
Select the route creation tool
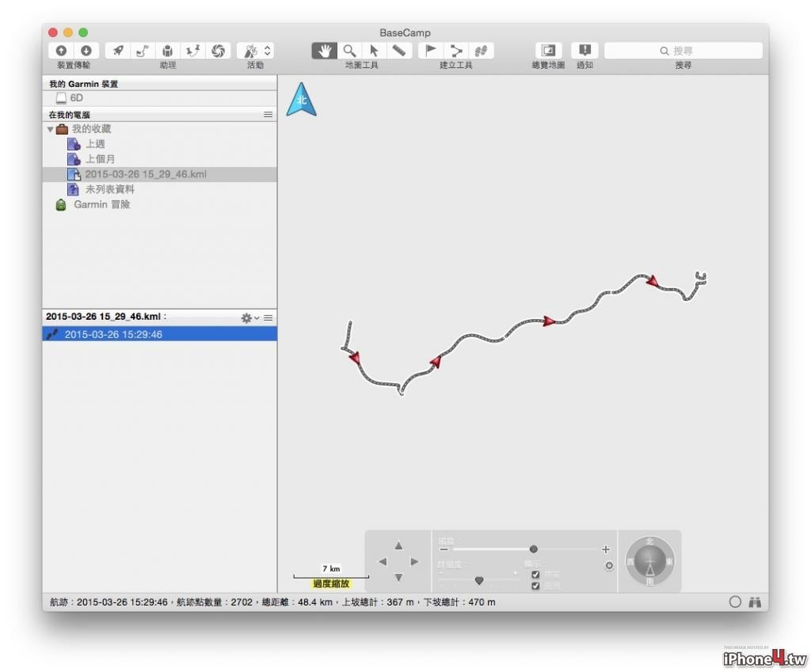pyautogui.click(x=455, y=51)
